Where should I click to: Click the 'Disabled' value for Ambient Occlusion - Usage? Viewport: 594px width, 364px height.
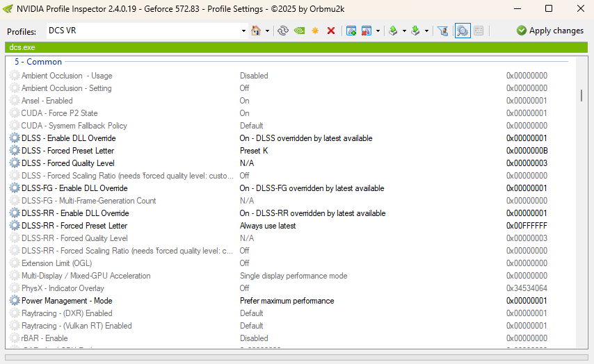click(x=254, y=76)
